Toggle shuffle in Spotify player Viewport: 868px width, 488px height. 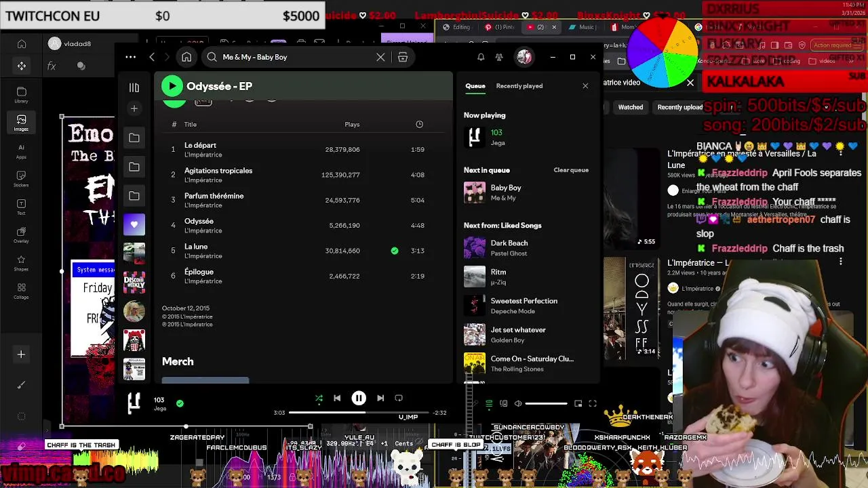tap(319, 399)
